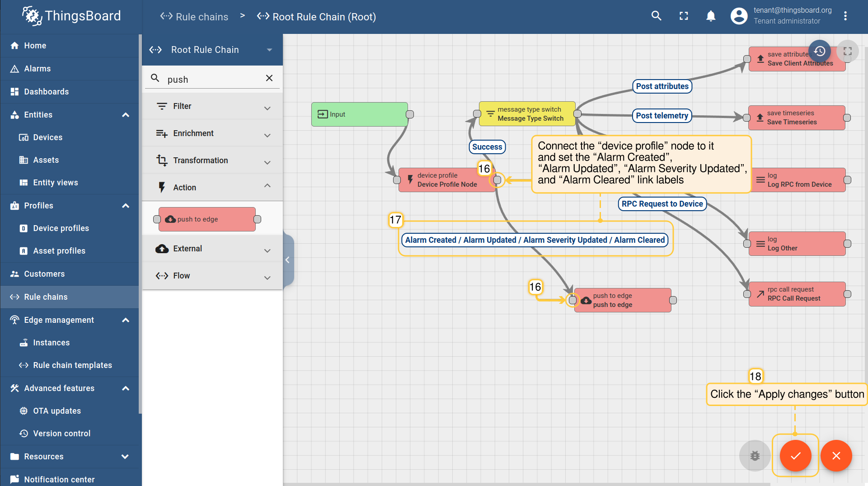Go to Dashboards in the sidebar
Screen dimensions: 868x486
[46, 92]
